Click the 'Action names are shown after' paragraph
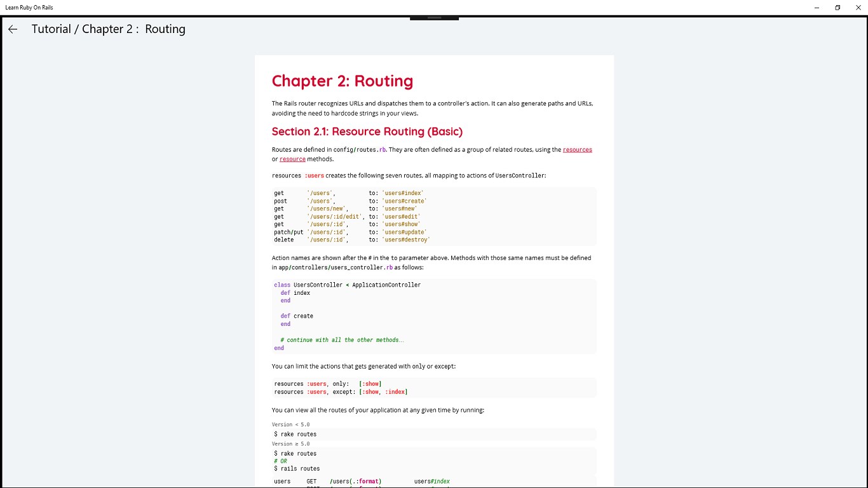 click(431, 263)
